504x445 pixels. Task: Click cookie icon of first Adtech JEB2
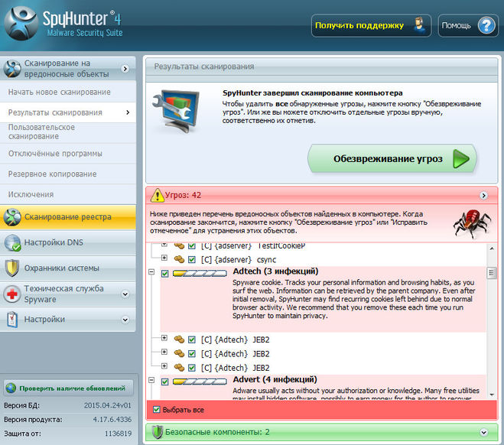coord(179,339)
